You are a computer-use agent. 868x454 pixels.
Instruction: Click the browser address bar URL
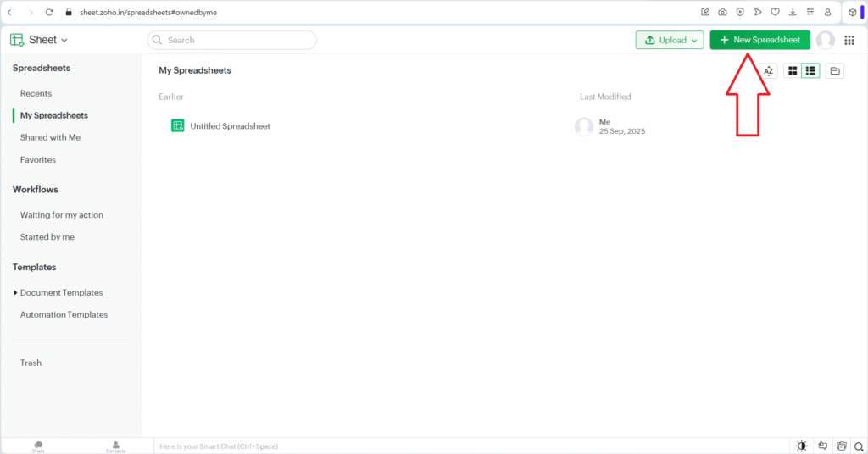tap(148, 12)
